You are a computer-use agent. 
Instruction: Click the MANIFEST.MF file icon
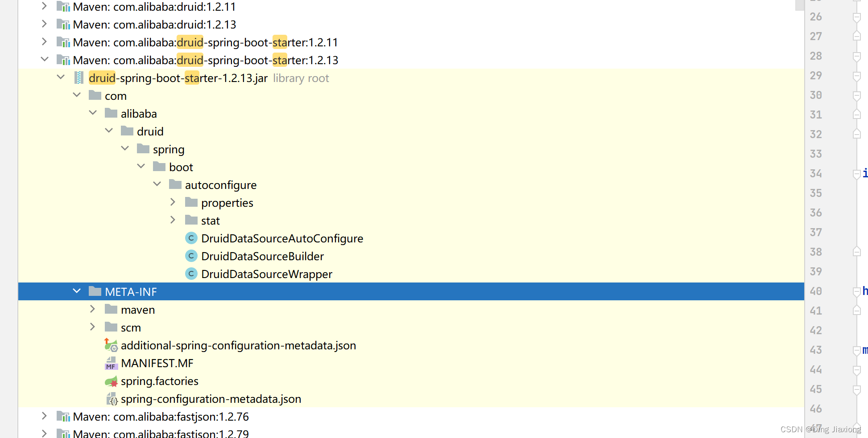pyautogui.click(x=111, y=363)
